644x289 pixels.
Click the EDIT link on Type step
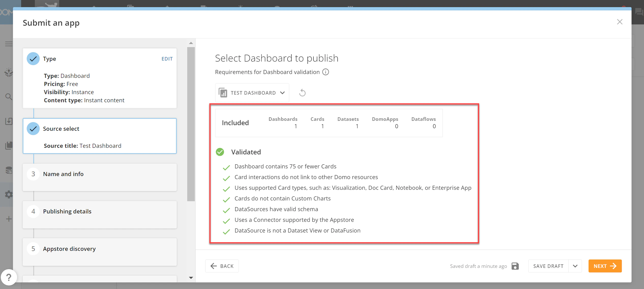click(167, 59)
